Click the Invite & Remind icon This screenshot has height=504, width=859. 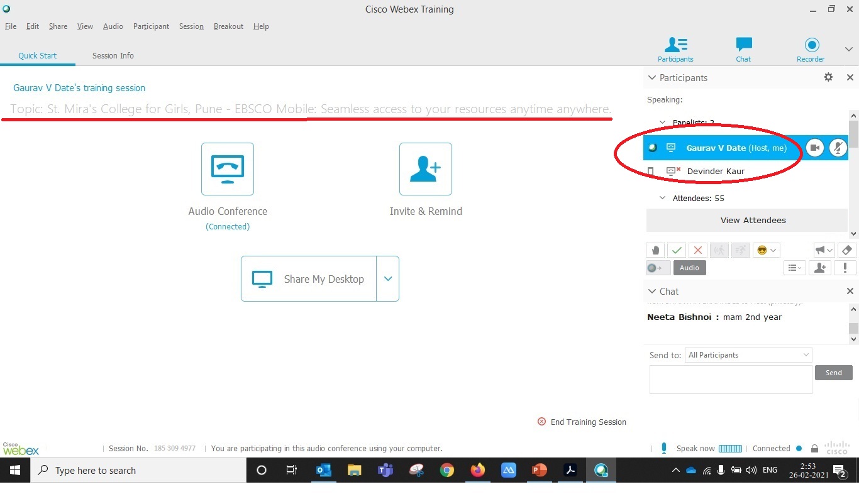[x=426, y=169]
